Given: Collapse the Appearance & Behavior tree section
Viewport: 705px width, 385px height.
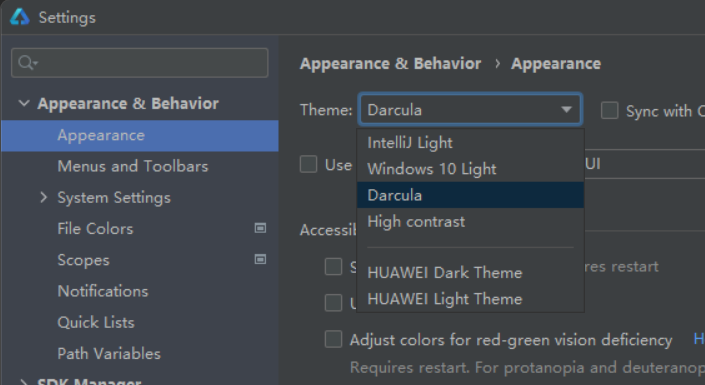Looking at the screenshot, I should pyautogui.click(x=24, y=103).
